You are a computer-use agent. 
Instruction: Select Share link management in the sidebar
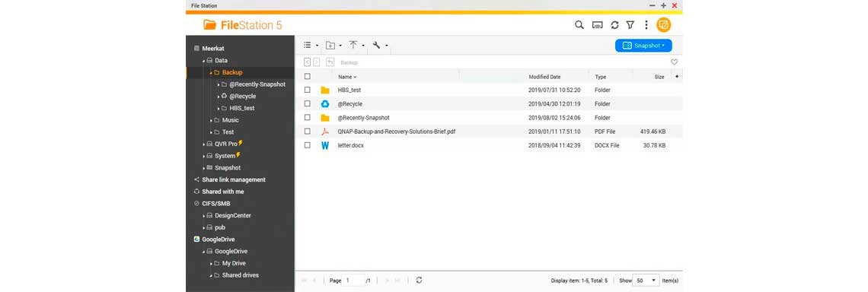234,179
